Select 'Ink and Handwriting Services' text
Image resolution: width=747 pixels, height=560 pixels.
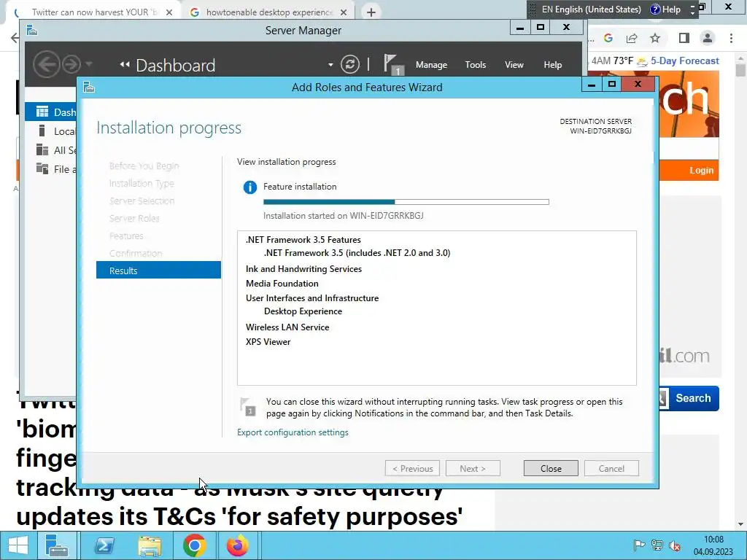pyautogui.click(x=303, y=269)
